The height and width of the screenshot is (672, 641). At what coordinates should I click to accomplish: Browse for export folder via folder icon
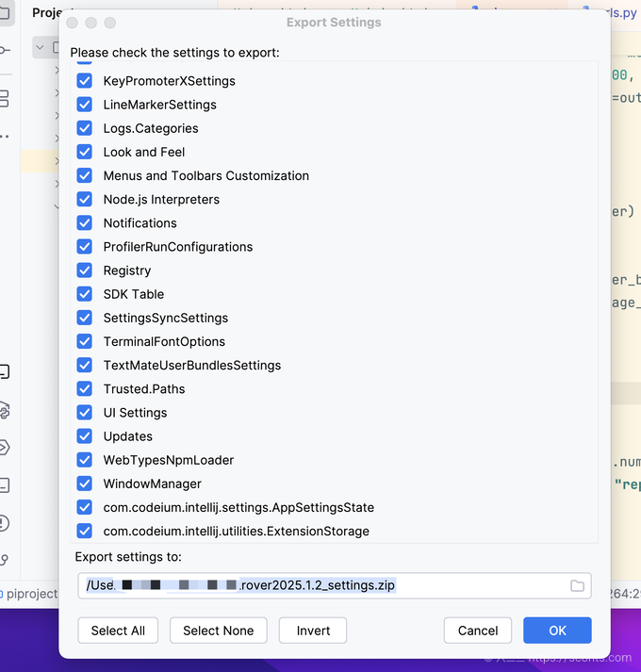[577, 585]
